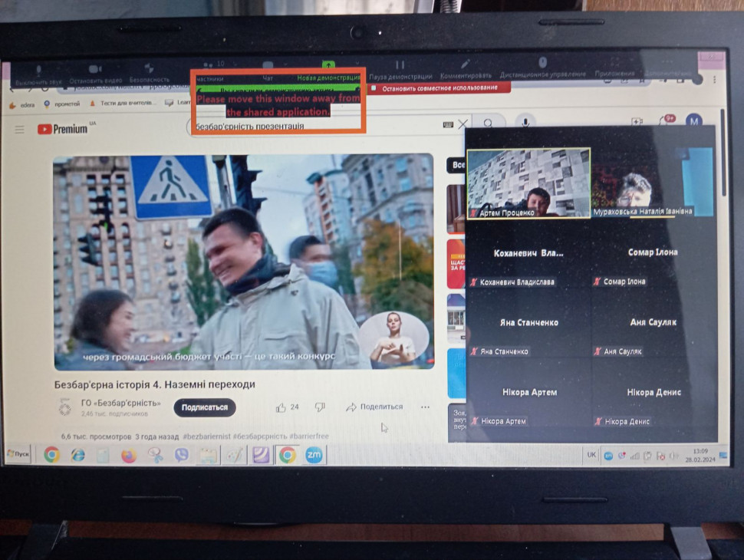This screenshot has height=560, width=744.
Task: Switch the UK keyboard language indicator
Action: click(591, 455)
